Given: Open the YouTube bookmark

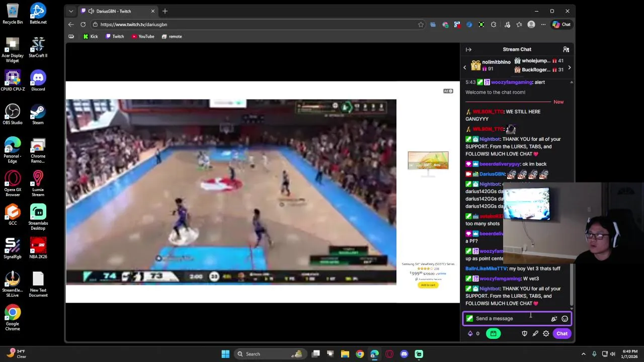Looking at the screenshot, I should click(143, 36).
